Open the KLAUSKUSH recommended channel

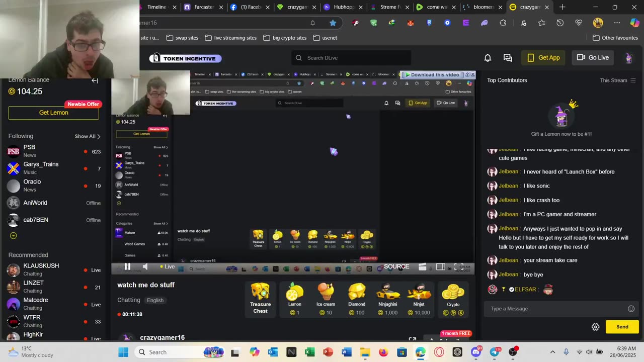(x=54, y=269)
